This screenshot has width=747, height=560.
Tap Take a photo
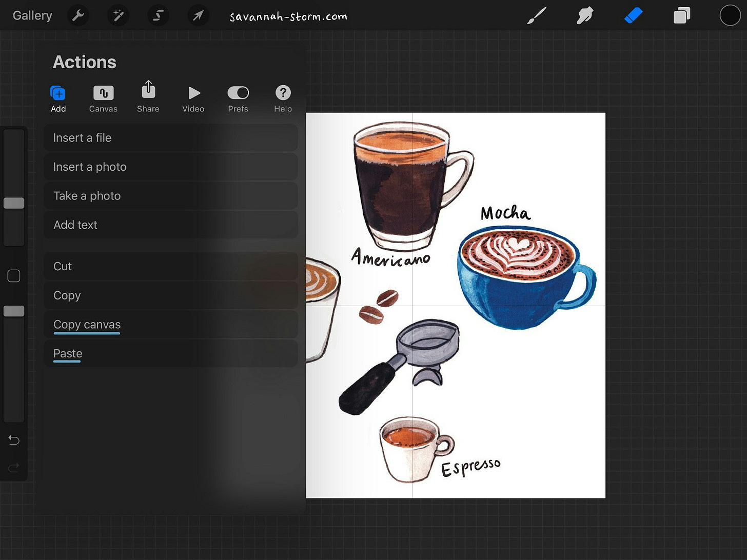pyautogui.click(x=171, y=195)
